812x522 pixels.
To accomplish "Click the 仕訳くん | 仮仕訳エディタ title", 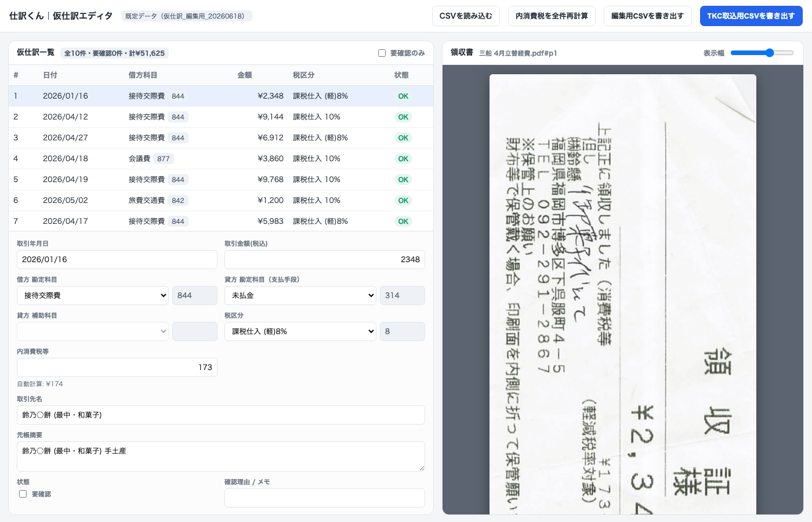I will 61,16.
